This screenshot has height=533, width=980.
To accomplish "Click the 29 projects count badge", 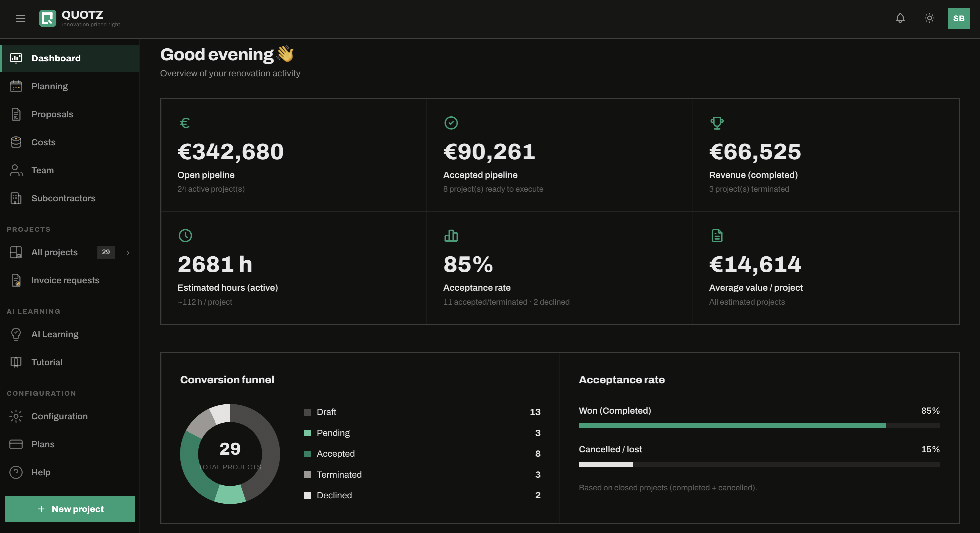I will tap(106, 252).
